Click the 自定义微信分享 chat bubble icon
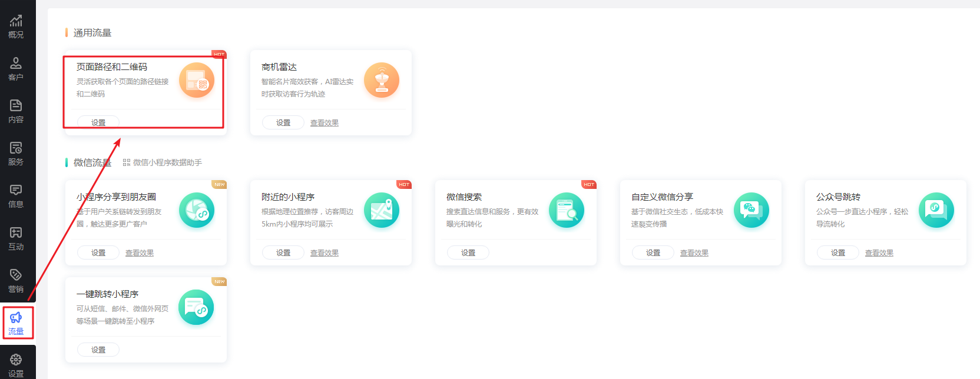 click(751, 210)
